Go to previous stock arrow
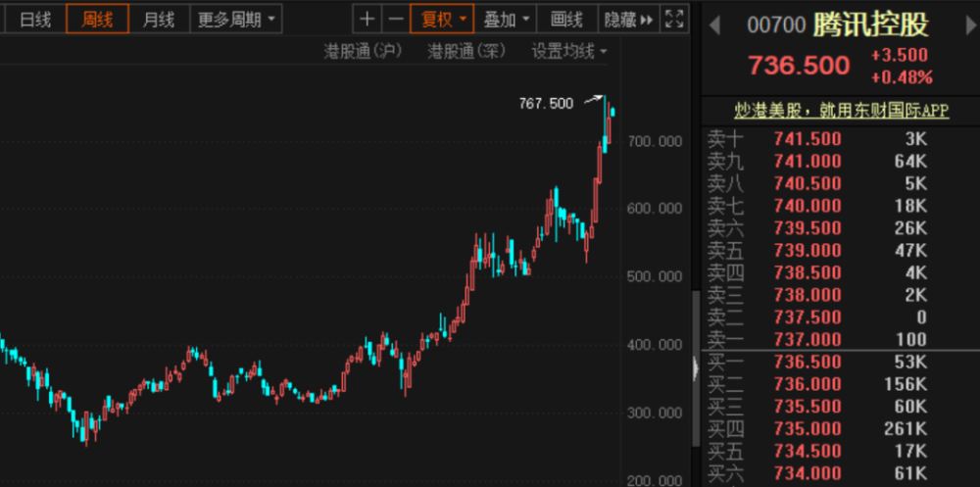980x487 pixels. [714, 25]
